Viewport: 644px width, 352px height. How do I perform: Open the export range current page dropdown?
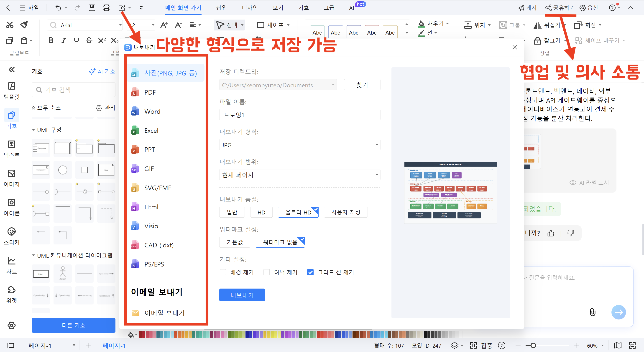(x=299, y=175)
